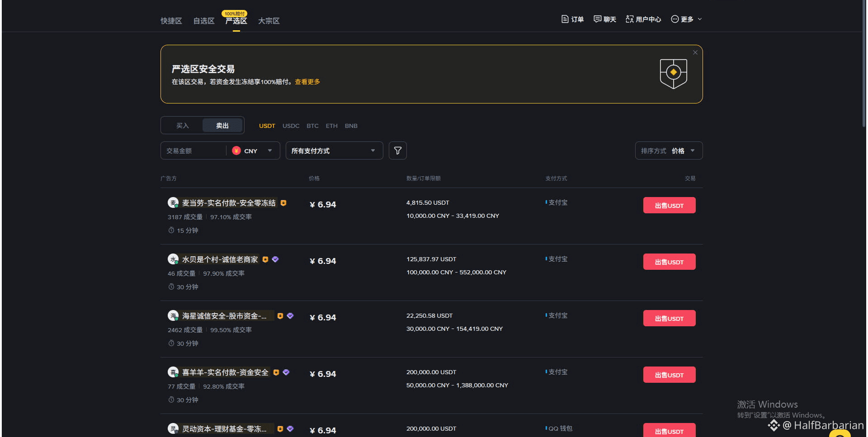Click the avatar of 海星诚信安全-股市资金
Viewport: 868px width, 437px height.
pyautogui.click(x=173, y=316)
